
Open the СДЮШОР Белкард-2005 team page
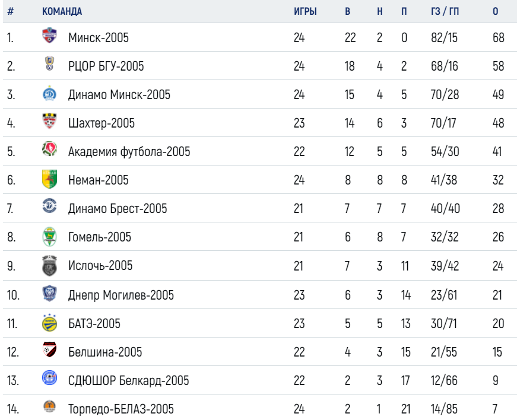[129, 380]
